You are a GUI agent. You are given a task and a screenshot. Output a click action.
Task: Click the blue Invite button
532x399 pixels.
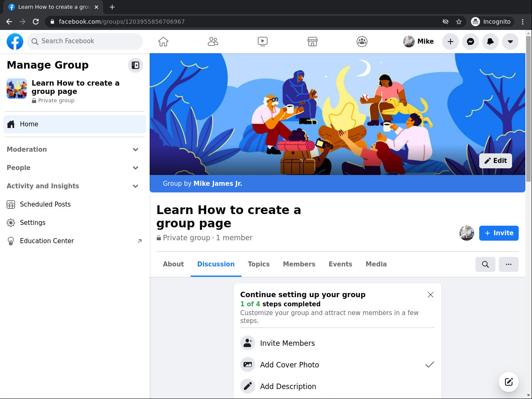pyautogui.click(x=499, y=233)
